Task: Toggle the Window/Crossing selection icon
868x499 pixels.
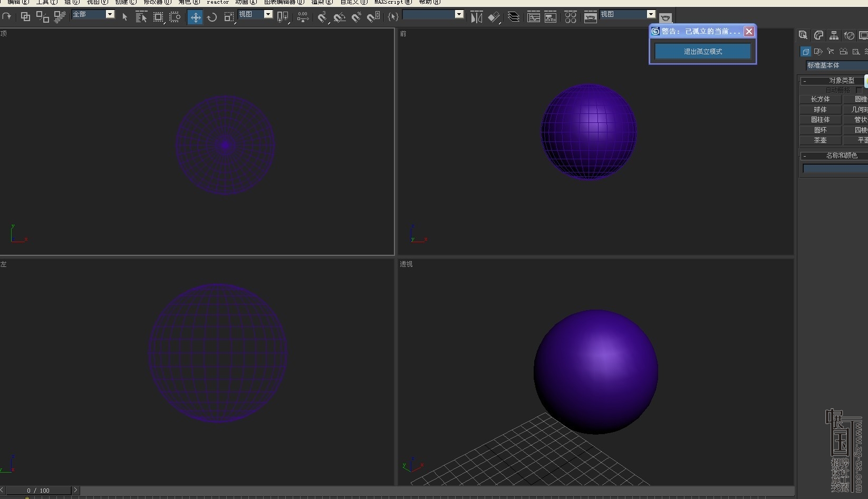Action: coord(175,17)
